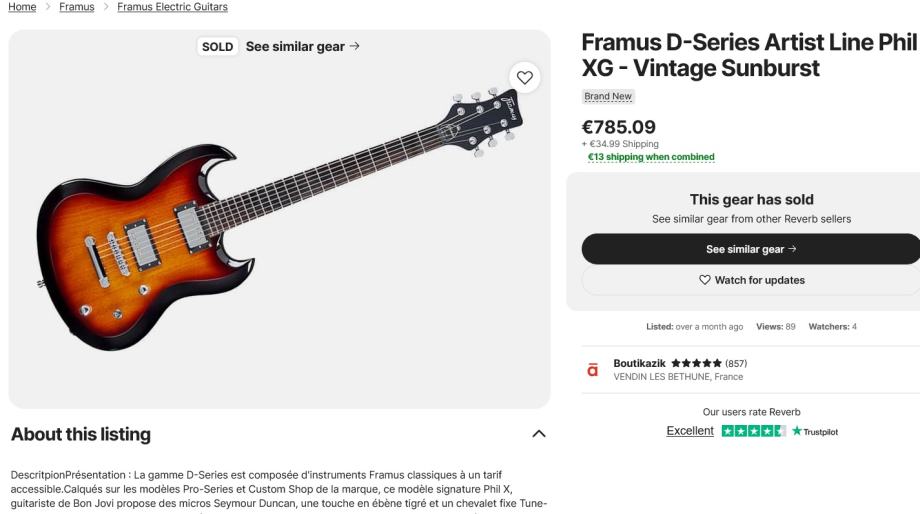Click the seller review count (857)
This screenshot has width=920, height=514.
pyautogui.click(x=736, y=363)
